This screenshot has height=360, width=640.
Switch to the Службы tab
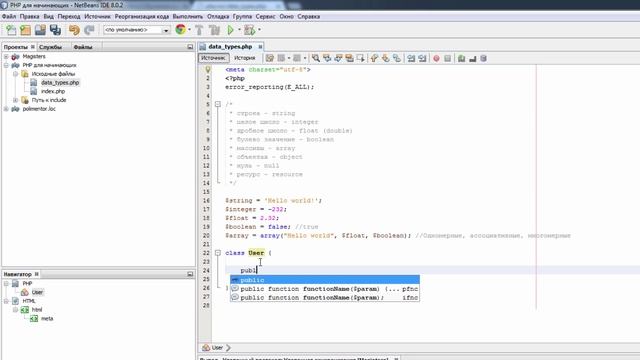coord(51,47)
